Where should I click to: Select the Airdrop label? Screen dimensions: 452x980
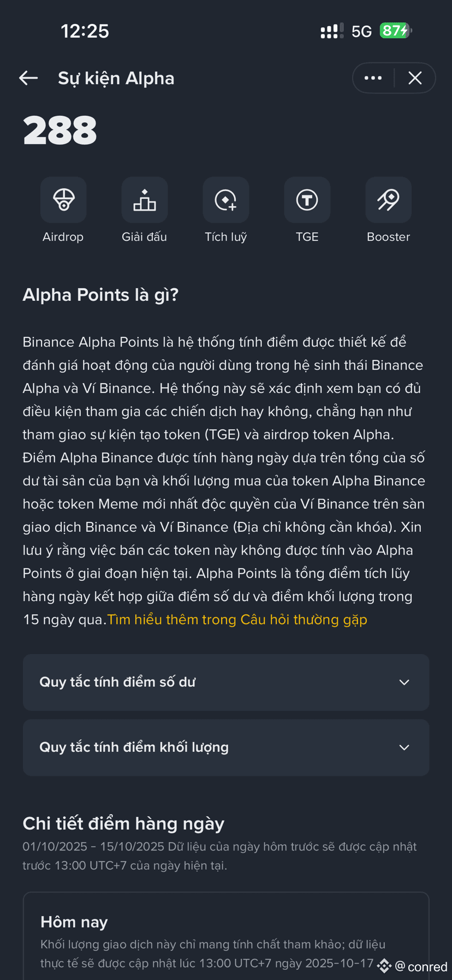point(63,237)
